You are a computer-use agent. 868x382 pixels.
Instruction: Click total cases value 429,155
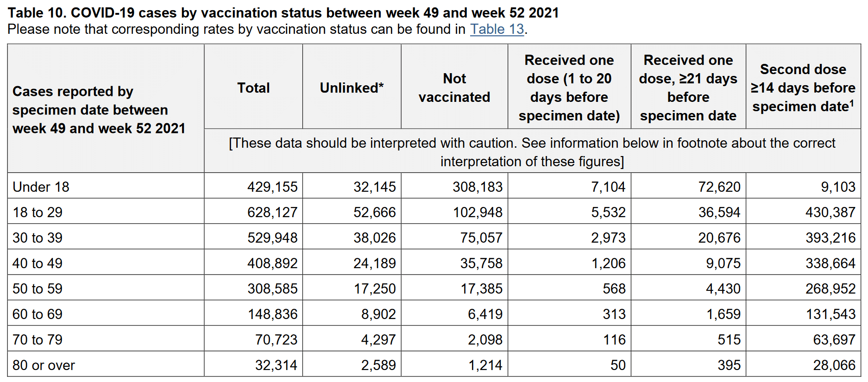click(272, 187)
